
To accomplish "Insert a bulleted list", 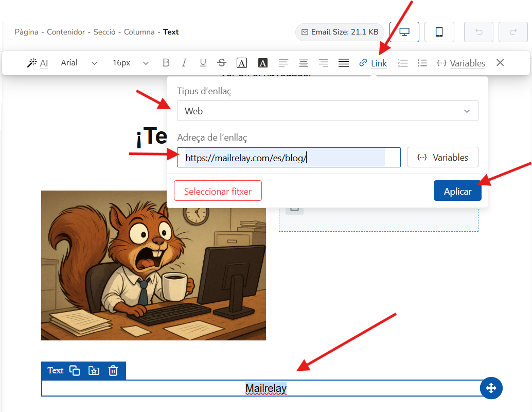I will 422,63.
